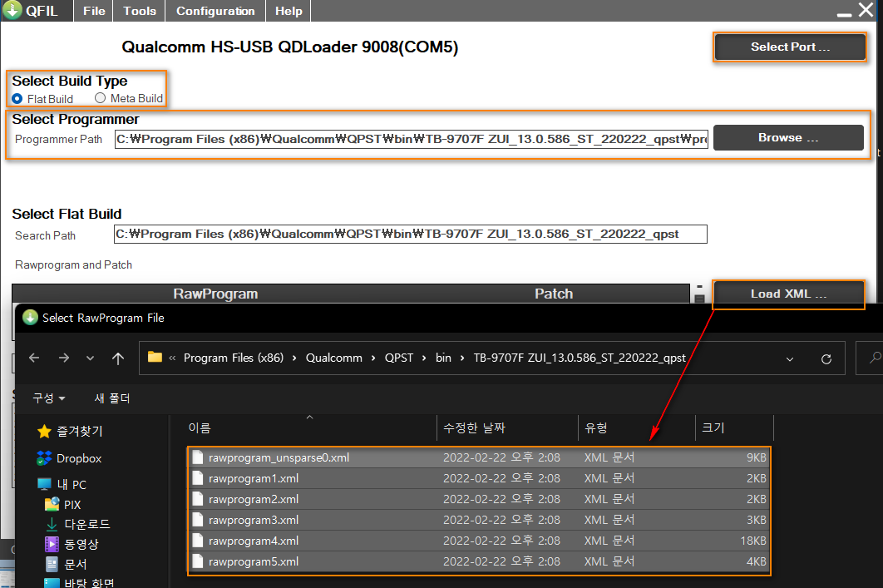Select rawprogram2.xml file
This screenshot has height=588, width=883.
(479, 499)
